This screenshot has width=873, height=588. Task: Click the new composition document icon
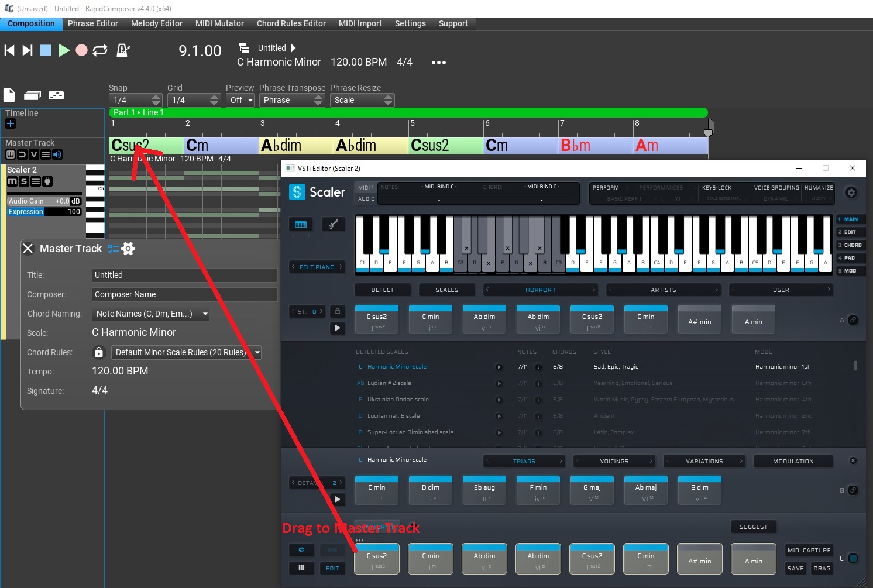[9, 95]
